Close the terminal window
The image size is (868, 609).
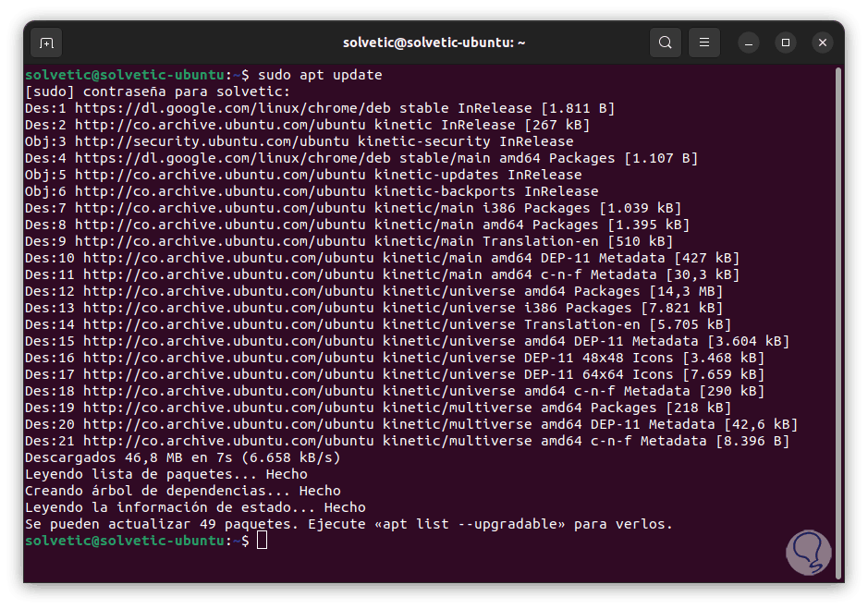tap(823, 43)
